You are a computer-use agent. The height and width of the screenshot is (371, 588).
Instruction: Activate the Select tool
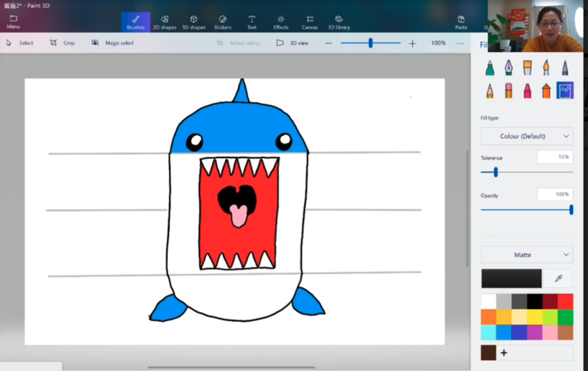click(x=20, y=43)
